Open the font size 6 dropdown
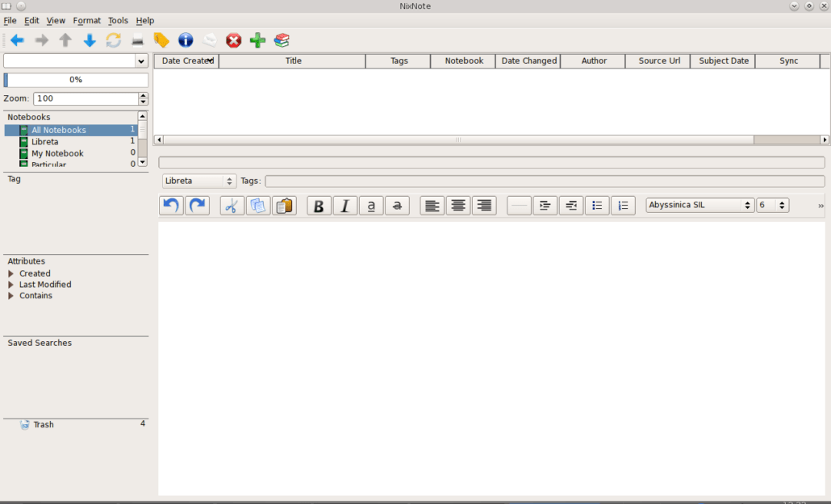Image resolution: width=831 pixels, height=504 pixels. (773, 205)
